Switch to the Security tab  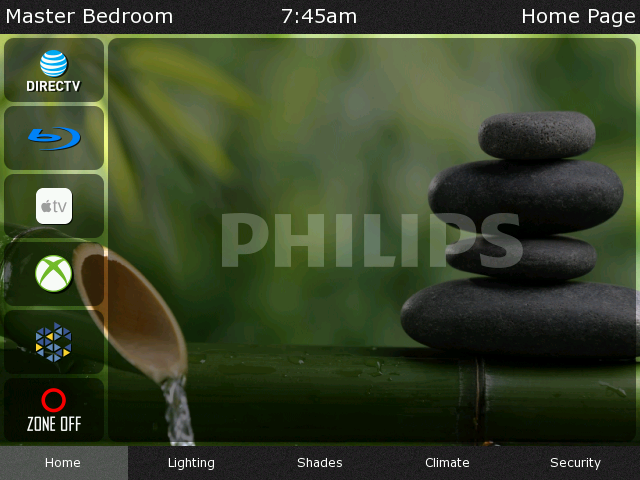coord(576,463)
